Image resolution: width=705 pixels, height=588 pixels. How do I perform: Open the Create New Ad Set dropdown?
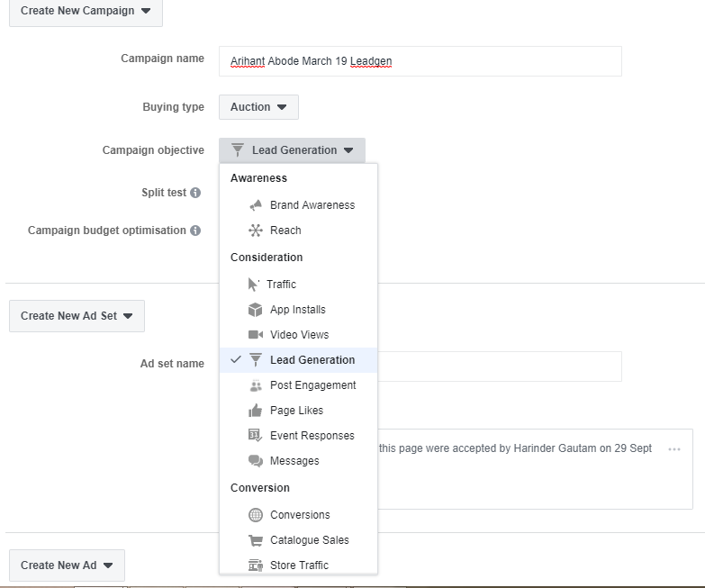(77, 316)
